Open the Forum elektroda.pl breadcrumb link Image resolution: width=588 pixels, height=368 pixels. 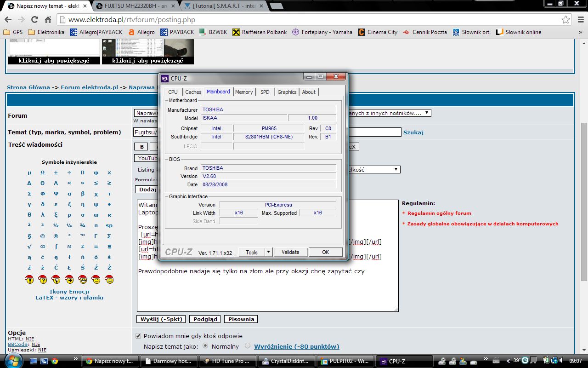(x=90, y=87)
